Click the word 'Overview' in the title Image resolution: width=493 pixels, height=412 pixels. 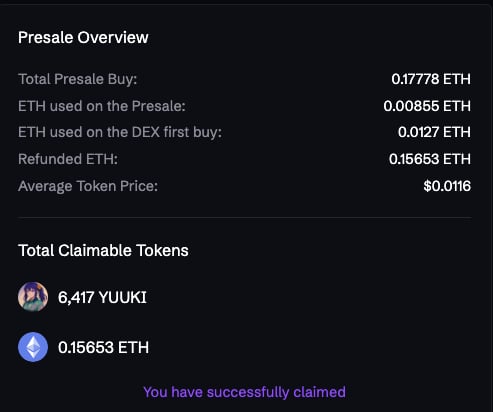click(113, 37)
